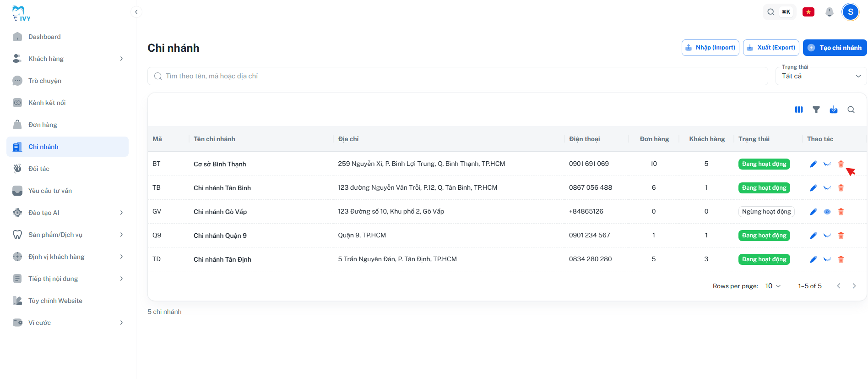
Task: Open Đối tác in the sidebar
Action: click(x=67, y=169)
